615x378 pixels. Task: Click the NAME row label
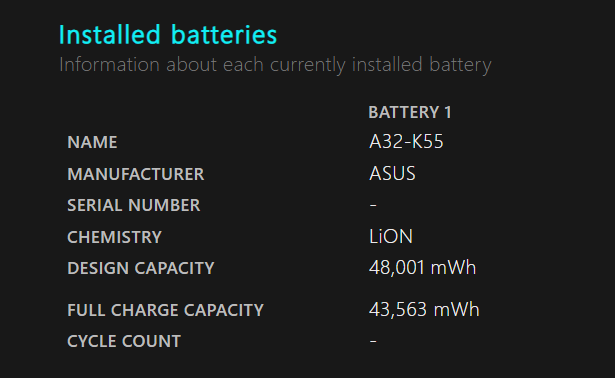point(92,142)
